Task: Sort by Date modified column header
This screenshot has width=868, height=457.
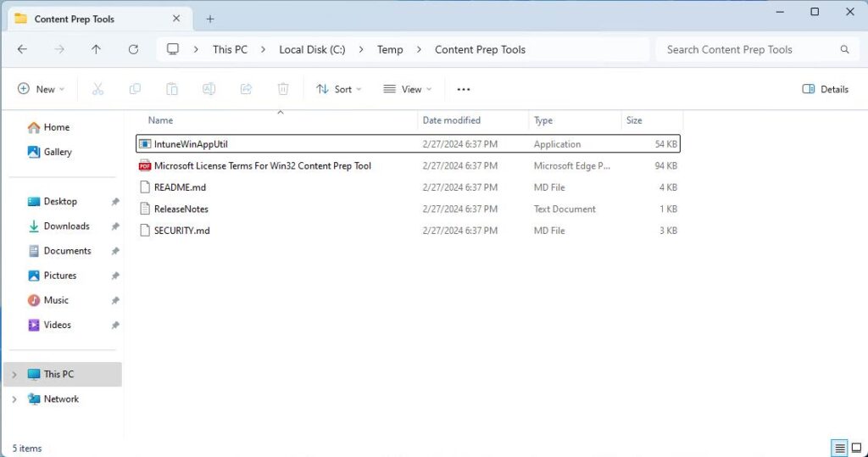Action: [451, 120]
